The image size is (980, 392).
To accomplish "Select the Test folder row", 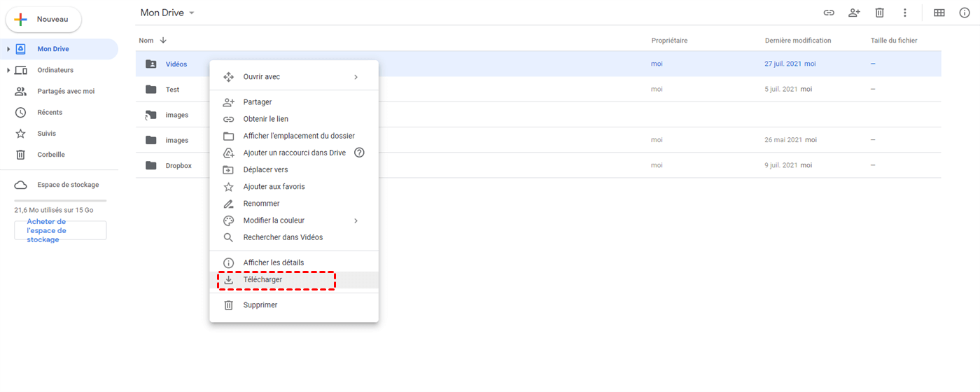I will [x=538, y=90].
